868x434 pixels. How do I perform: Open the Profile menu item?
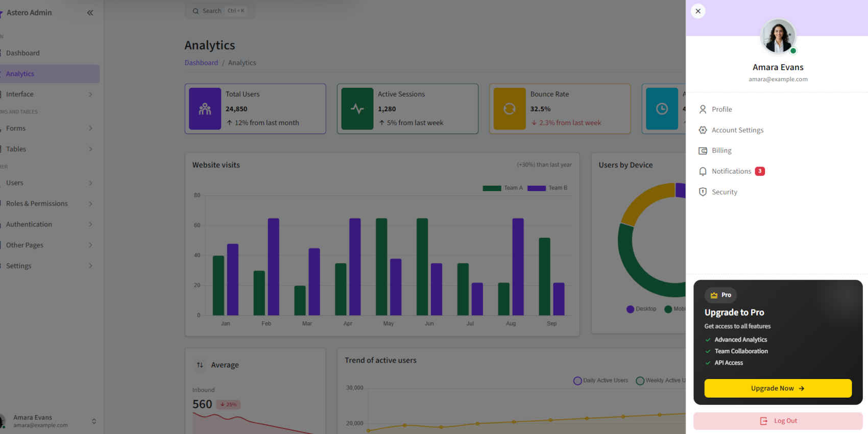tap(721, 109)
